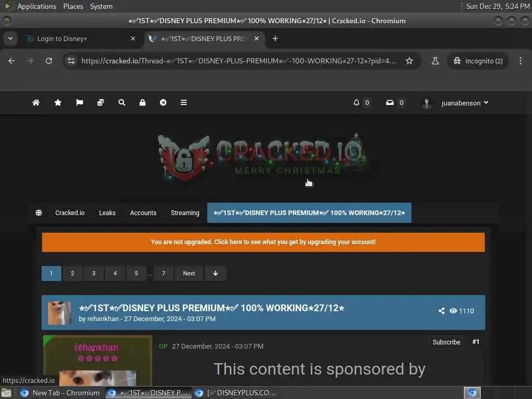Click the globe icon in breadcrumb
532x399 pixels.
point(38,212)
